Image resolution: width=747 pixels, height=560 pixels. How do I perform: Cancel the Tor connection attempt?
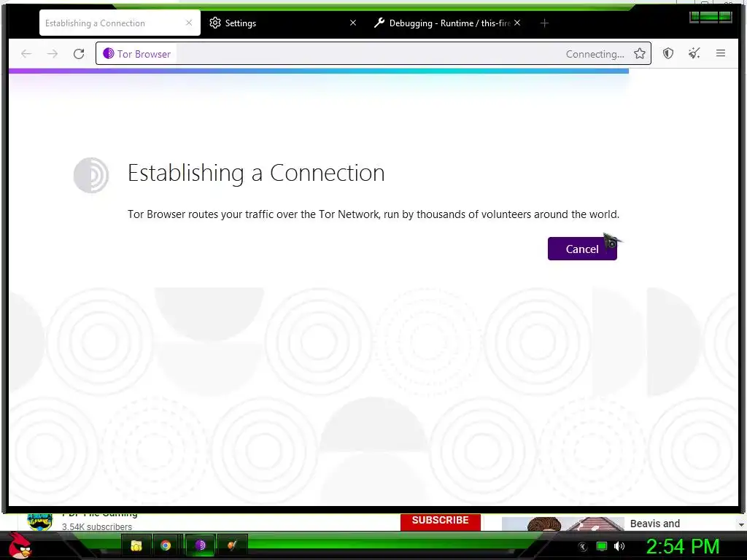pos(581,249)
